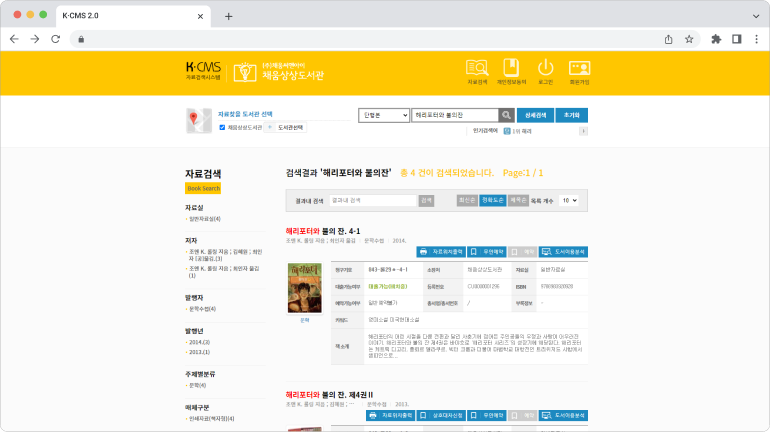Click the plus icon on 도서관선택 button
This screenshot has width=770, height=432.
coord(270,127)
